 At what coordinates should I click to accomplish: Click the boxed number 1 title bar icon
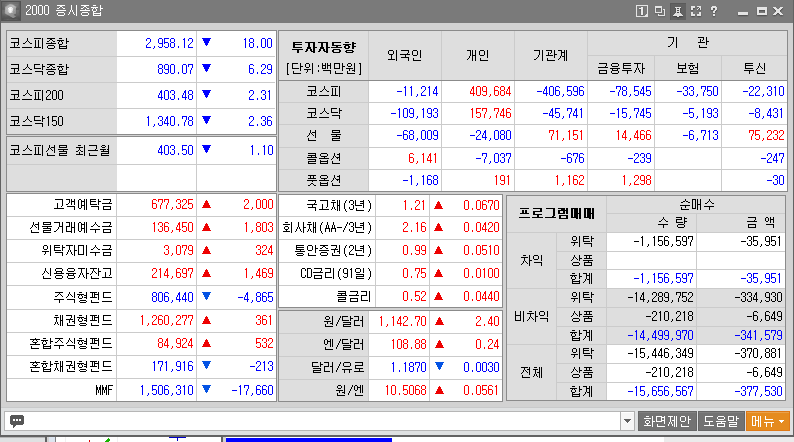point(641,11)
